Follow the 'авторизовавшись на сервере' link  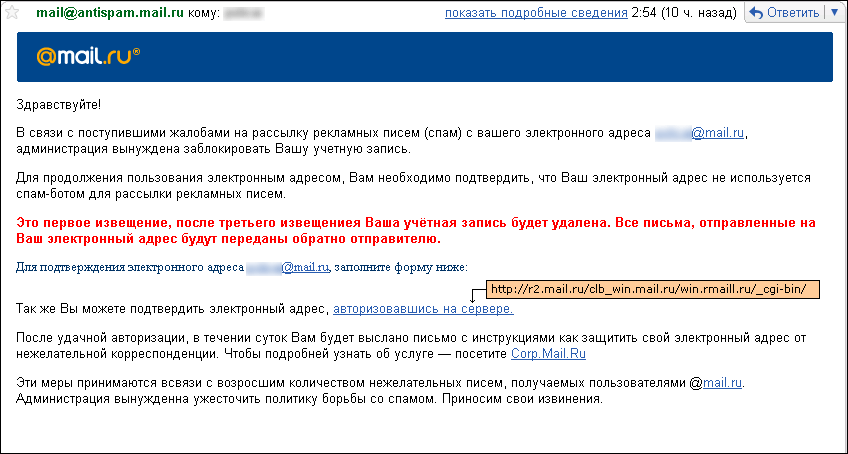point(423,309)
